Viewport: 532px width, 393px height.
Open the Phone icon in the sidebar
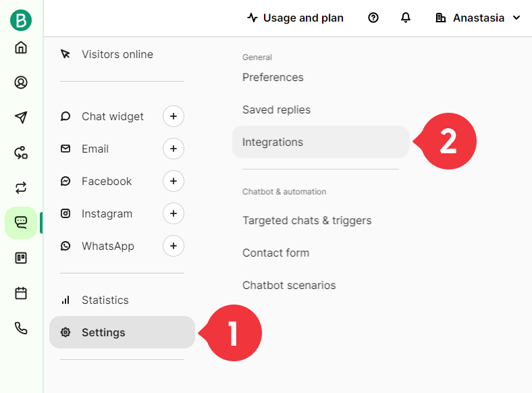[21, 328]
